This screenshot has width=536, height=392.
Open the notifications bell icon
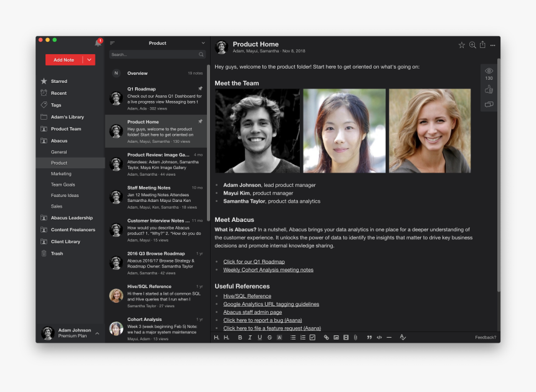(98, 43)
